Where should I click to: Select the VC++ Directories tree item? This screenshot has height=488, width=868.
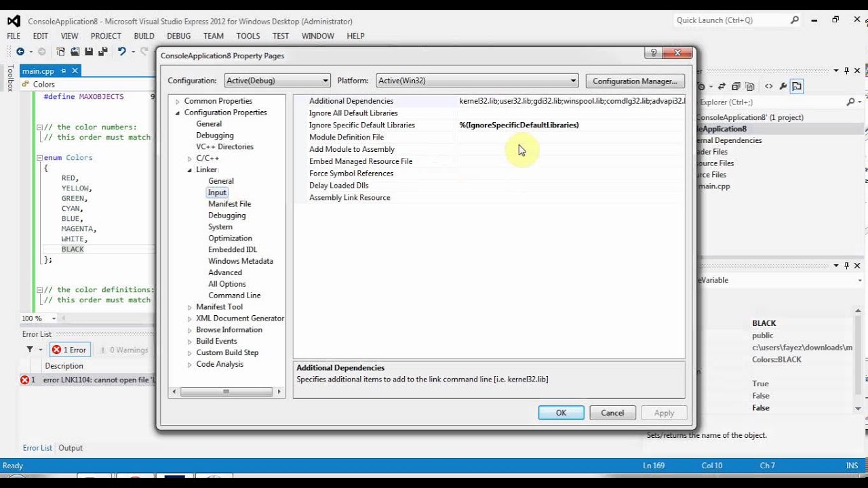click(224, 146)
